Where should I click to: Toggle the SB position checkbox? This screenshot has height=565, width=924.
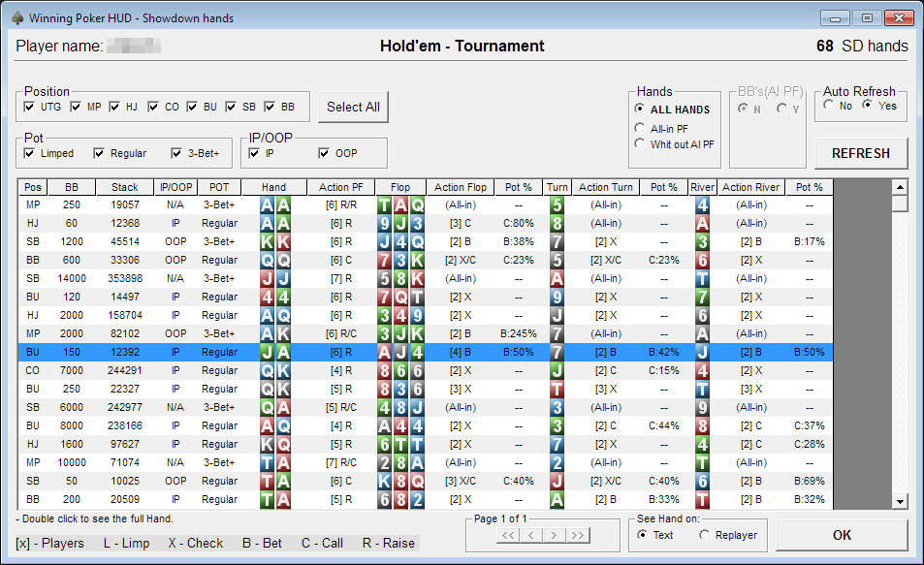231,107
